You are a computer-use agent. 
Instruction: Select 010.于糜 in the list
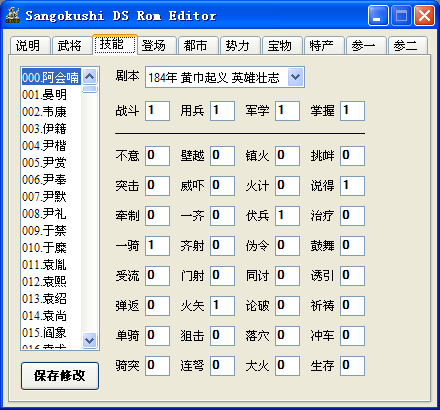[51, 247]
